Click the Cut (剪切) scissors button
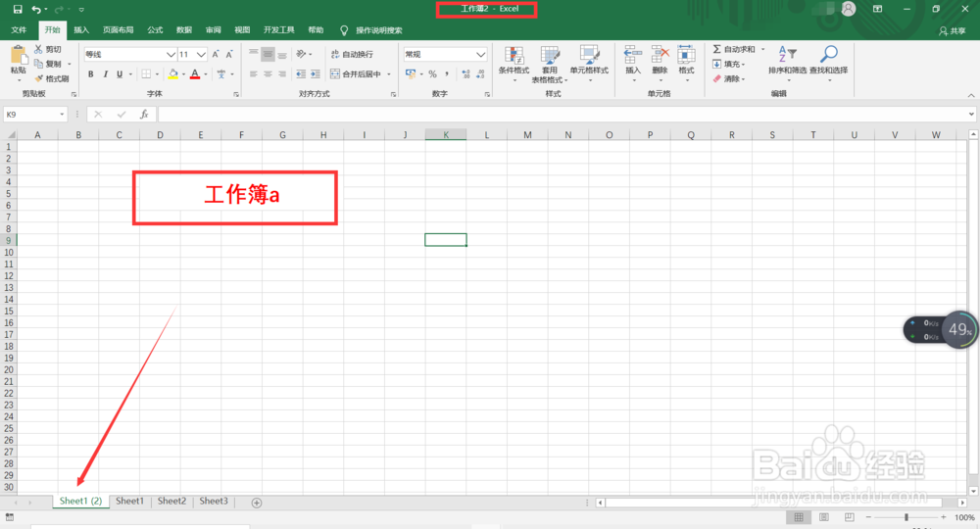 click(x=48, y=49)
